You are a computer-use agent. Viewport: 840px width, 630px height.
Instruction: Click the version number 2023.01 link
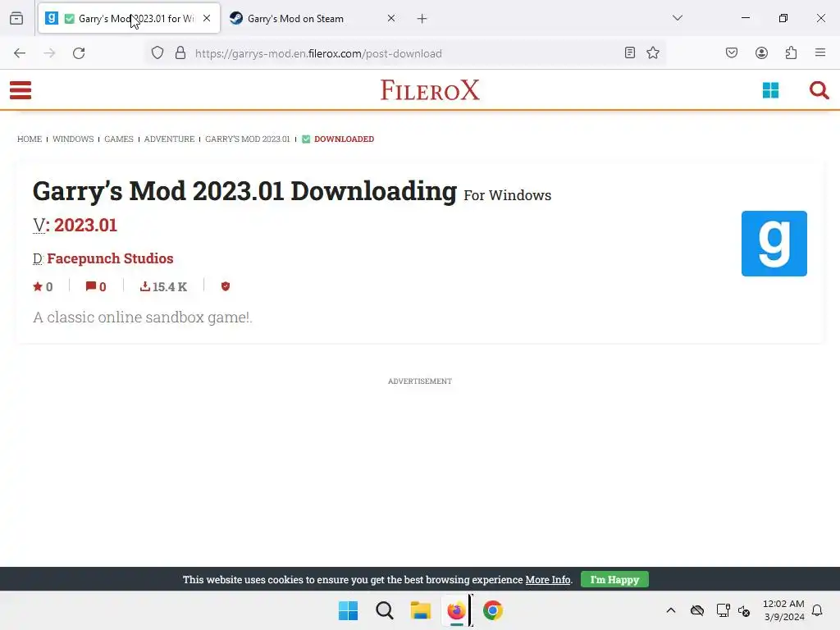pos(85,225)
